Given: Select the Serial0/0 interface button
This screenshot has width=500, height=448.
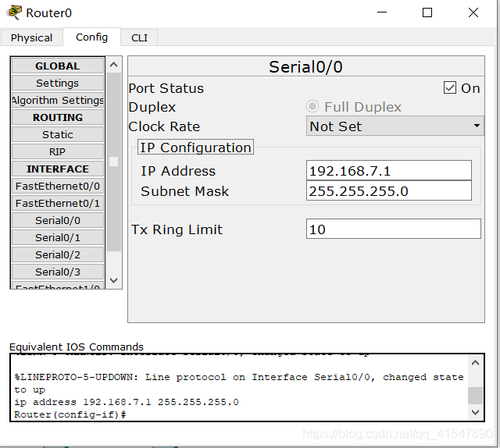Looking at the screenshot, I should pyautogui.click(x=58, y=221).
